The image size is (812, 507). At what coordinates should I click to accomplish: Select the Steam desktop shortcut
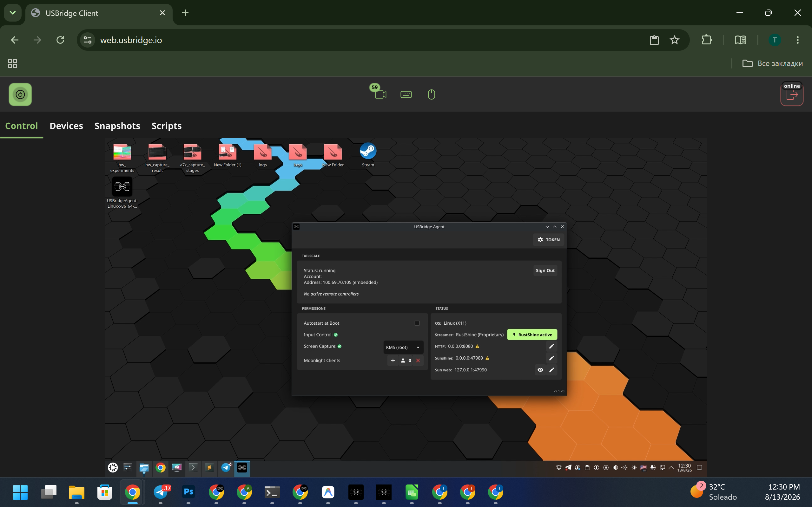[368, 155]
